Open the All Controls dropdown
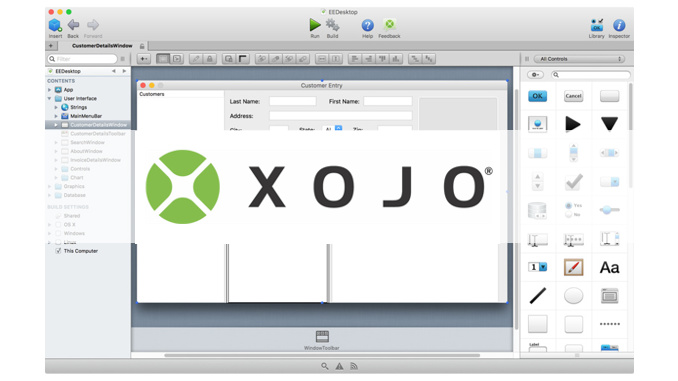The height and width of the screenshot is (381, 678). pyautogui.click(x=579, y=59)
